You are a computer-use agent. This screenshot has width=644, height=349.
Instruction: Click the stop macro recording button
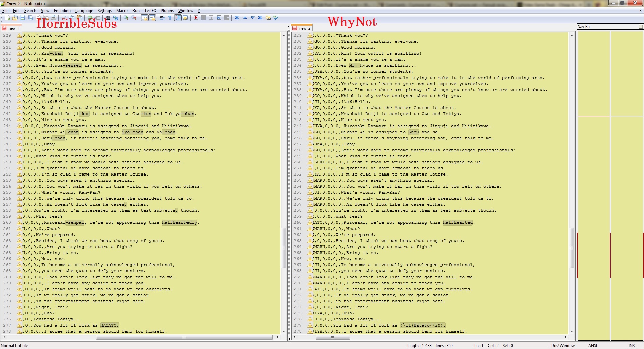pos(204,18)
